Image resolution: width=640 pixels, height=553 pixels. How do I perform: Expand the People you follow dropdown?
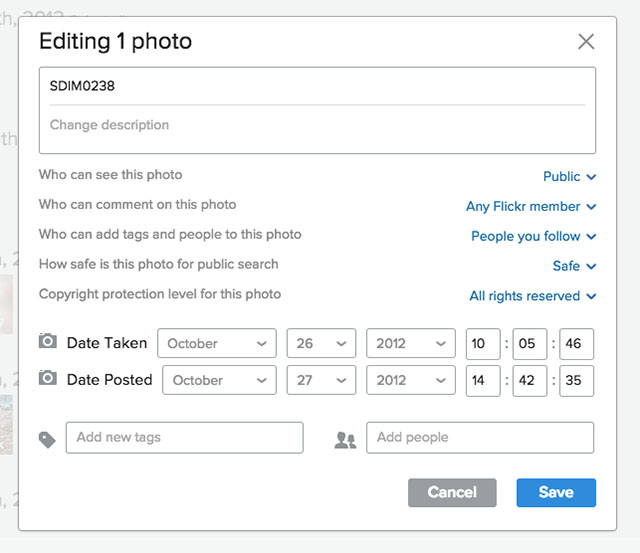tap(533, 236)
